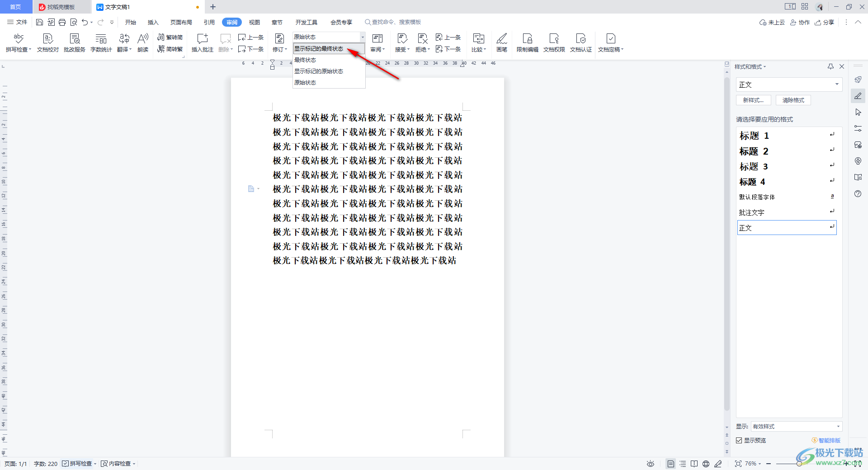Toggle the 显示预览 checkbox
Viewport: 868px width, 470px height.
point(739,440)
